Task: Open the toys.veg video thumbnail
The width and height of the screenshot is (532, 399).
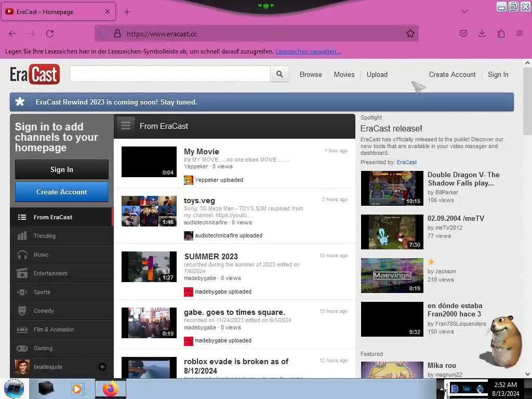Action: pyautogui.click(x=149, y=211)
